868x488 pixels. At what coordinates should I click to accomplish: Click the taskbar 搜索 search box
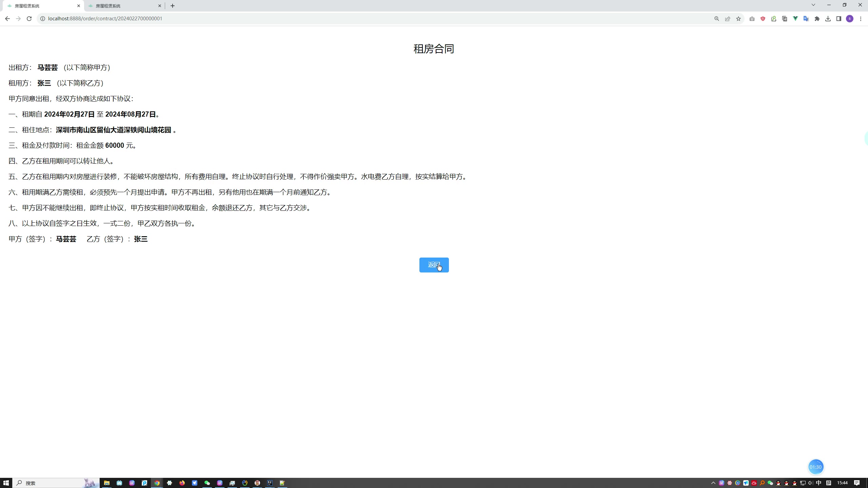point(56,483)
